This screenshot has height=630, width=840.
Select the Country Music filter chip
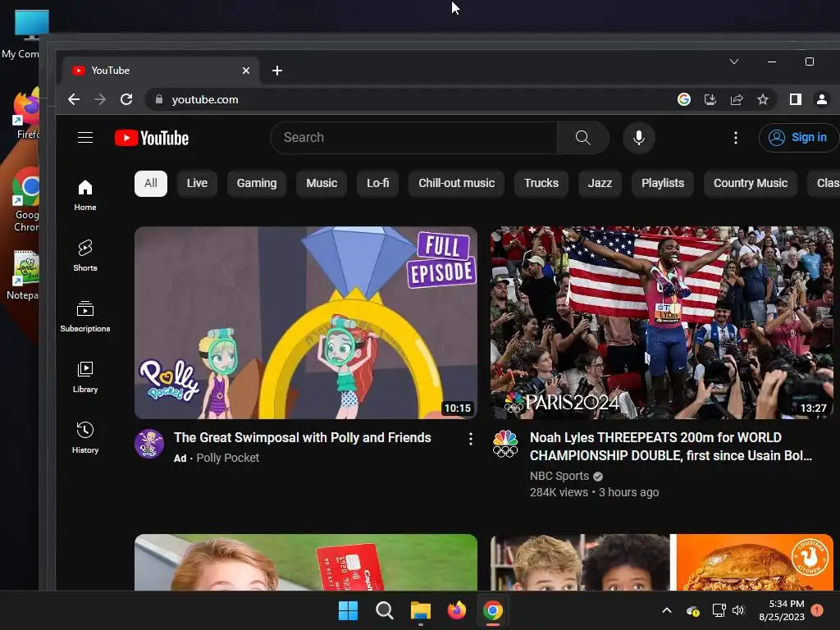point(750,183)
